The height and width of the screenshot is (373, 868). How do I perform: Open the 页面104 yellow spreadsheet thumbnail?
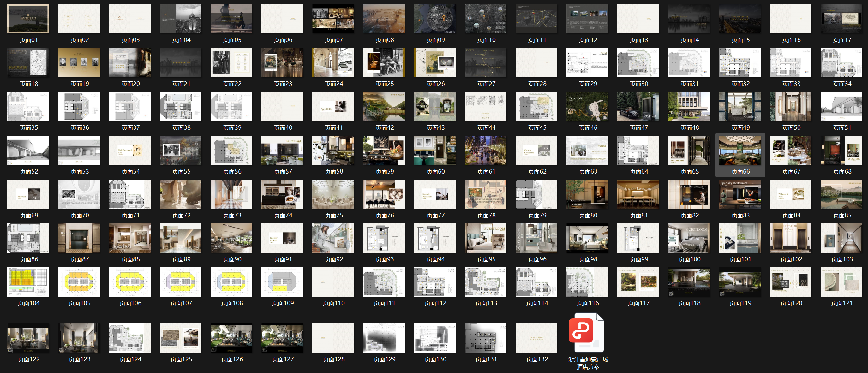28,282
